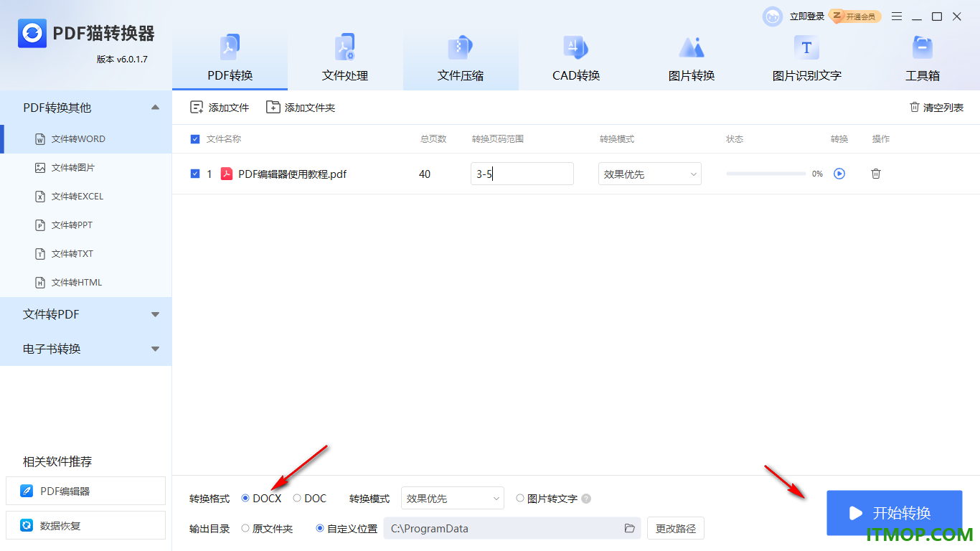
Task: Collapse the PDF转换其他 section
Action: (x=156, y=108)
